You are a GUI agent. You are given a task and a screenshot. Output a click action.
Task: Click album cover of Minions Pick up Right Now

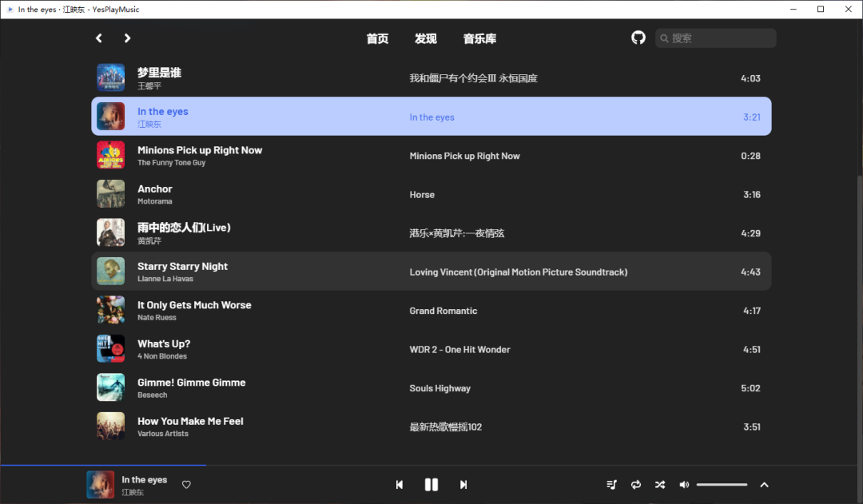(x=110, y=155)
